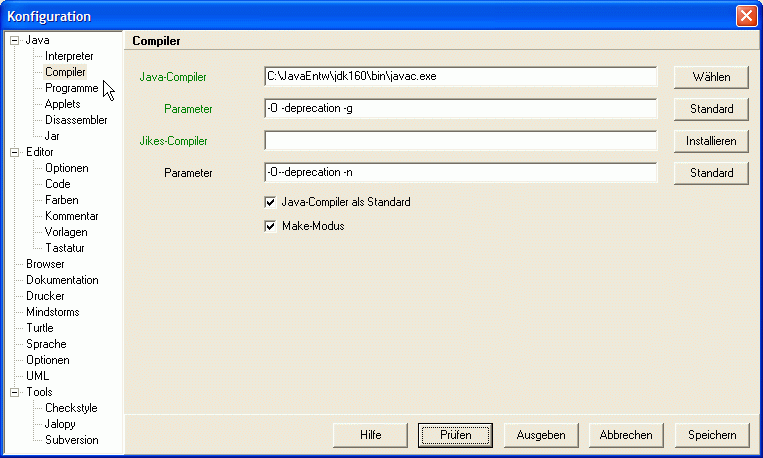Viewport: 763px width, 458px height.
Task: Open the Farben settings page
Action: [61, 200]
